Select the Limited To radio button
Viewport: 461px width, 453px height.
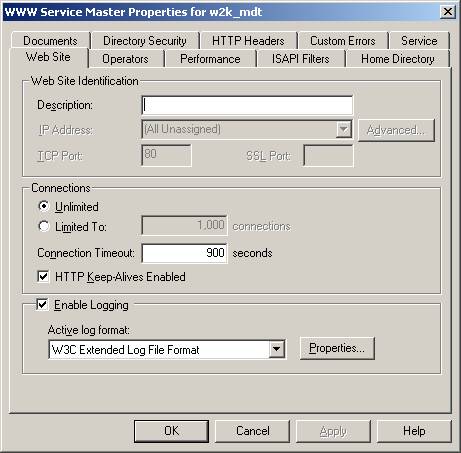44,226
